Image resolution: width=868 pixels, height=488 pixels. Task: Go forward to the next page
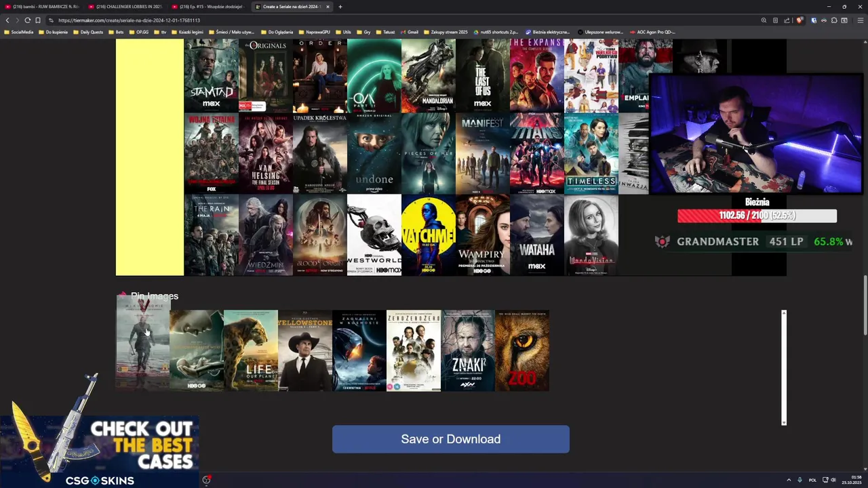pos(17,20)
